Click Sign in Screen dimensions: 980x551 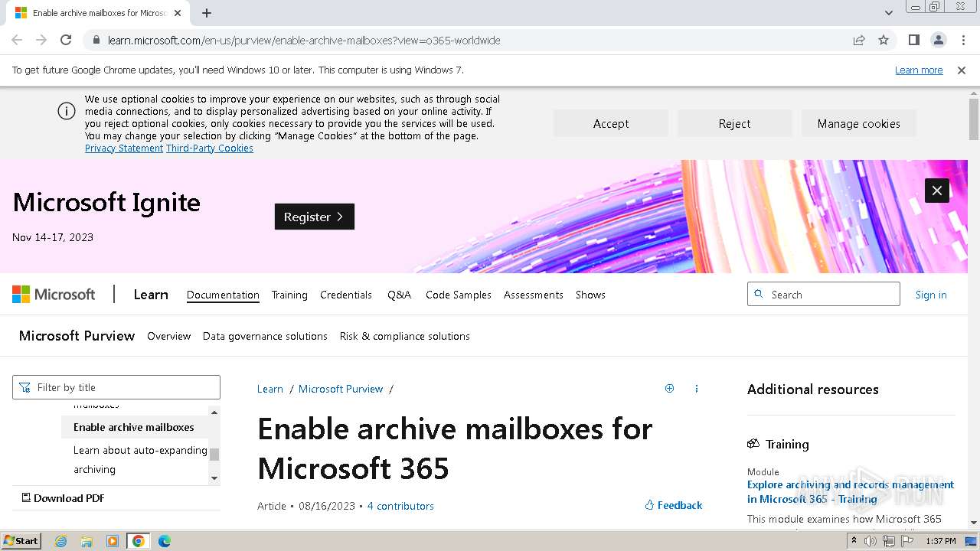pyautogui.click(x=931, y=295)
